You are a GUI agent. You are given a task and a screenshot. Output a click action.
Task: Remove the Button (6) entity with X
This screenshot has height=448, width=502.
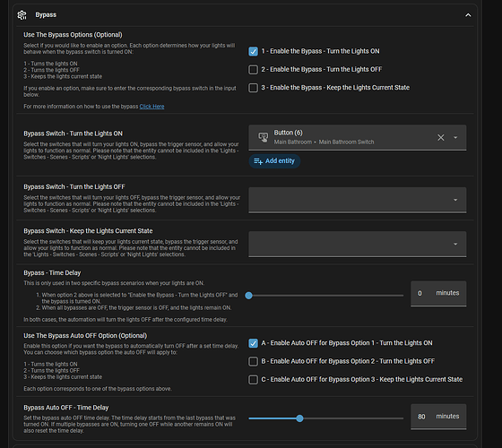point(441,137)
